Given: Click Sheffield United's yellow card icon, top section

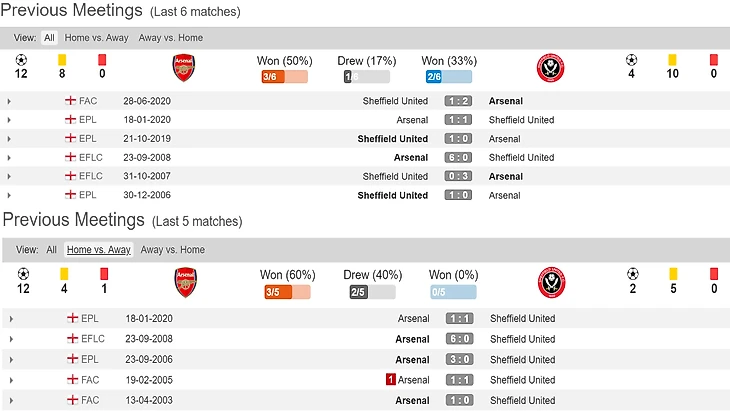Looking at the screenshot, I should click(x=672, y=60).
